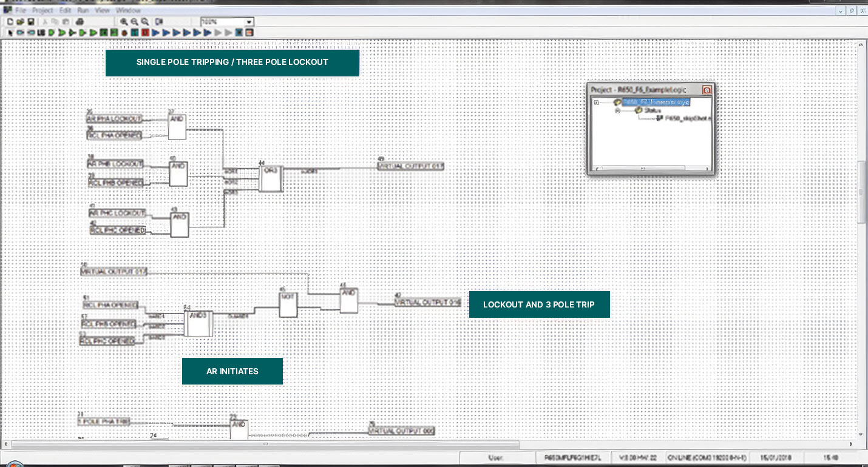This screenshot has height=467, width=868.
Task: Click the F650 model code in status bar
Action: pos(573,458)
